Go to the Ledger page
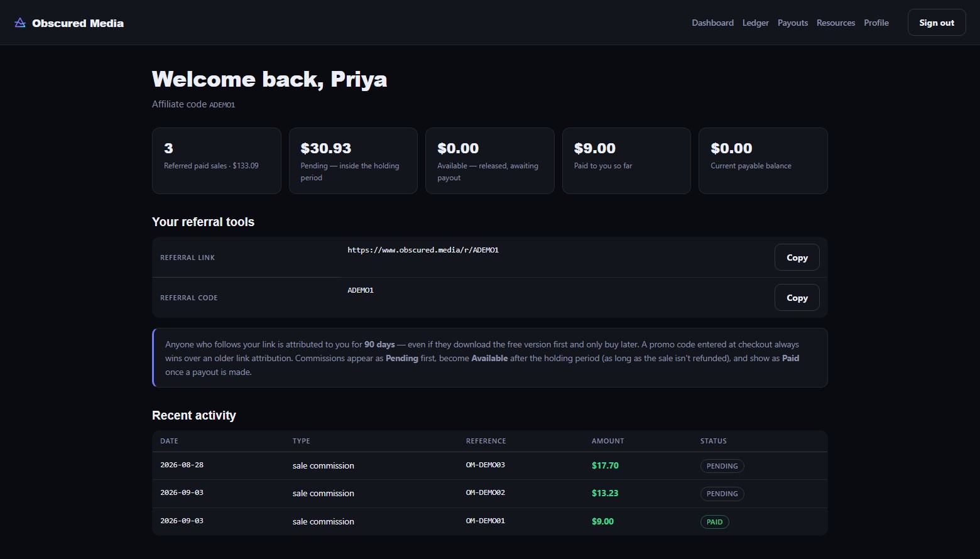The height and width of the screenshot is (559, 980). click(755, 23)
